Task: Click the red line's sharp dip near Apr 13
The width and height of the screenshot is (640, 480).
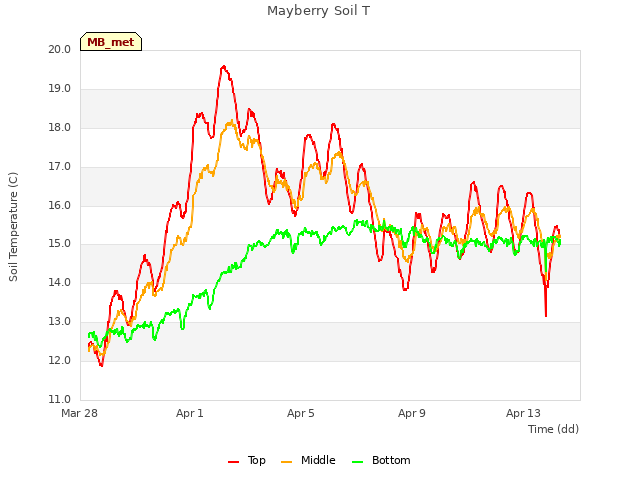Action: (546, 315)
